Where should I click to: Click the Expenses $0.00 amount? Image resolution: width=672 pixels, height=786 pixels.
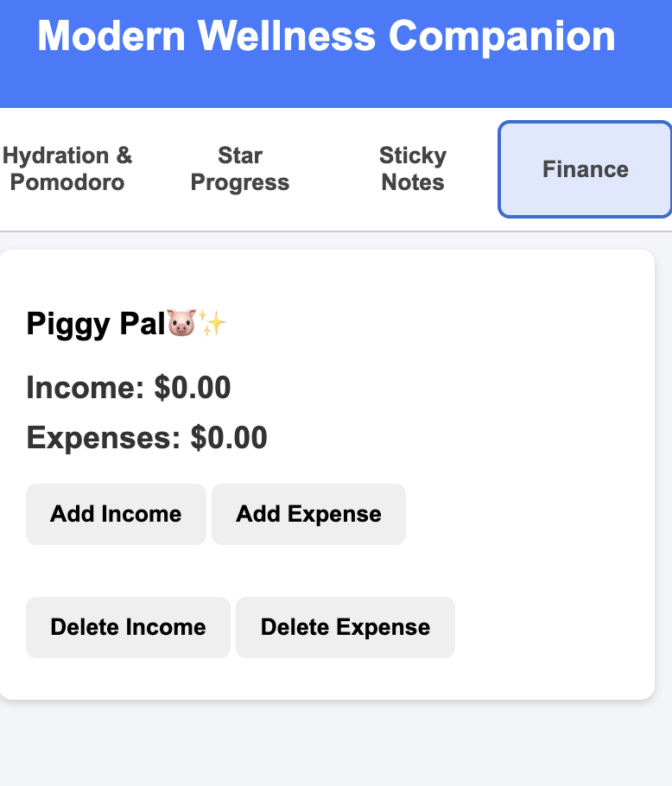click(229, 438)
